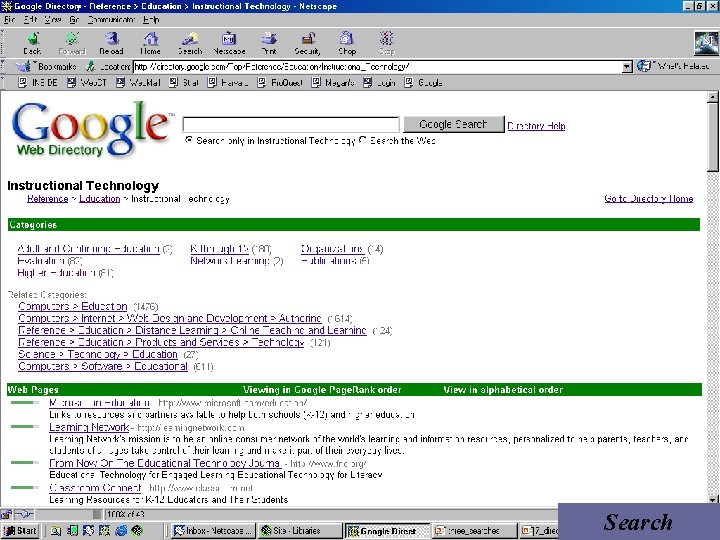Open the Higher Education category link

click(x=56, y=273)
